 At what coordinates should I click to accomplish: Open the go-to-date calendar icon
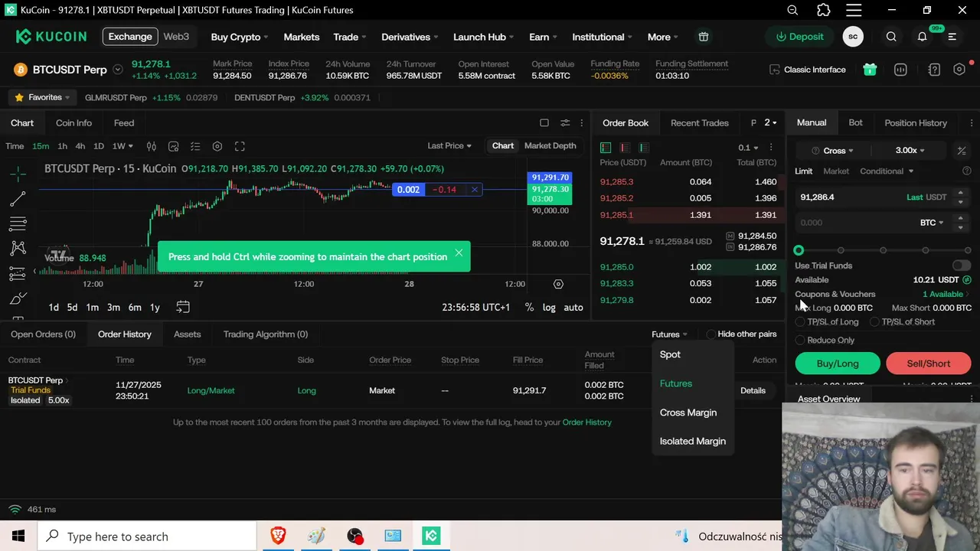pyautogui.click(x=183, y=307)
